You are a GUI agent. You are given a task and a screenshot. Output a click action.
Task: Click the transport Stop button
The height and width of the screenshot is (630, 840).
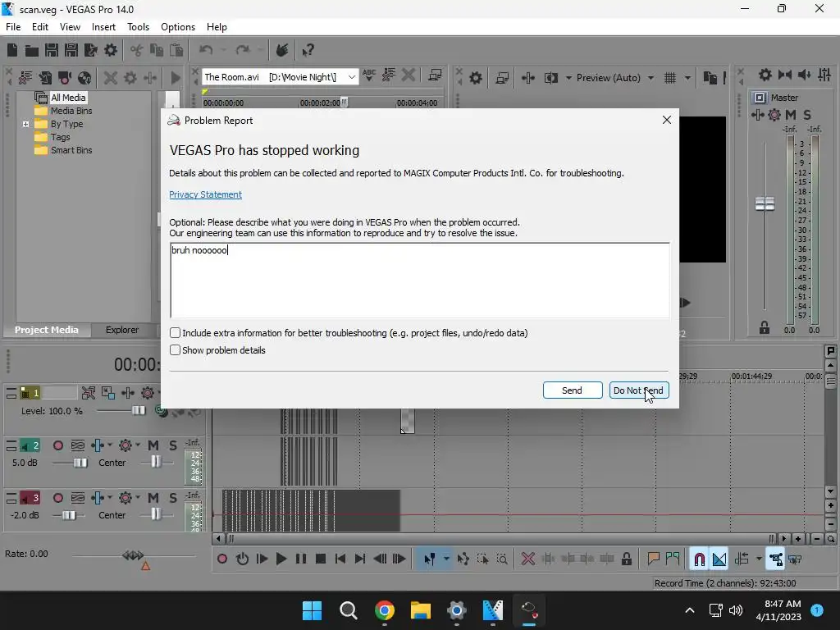[321, 559]
